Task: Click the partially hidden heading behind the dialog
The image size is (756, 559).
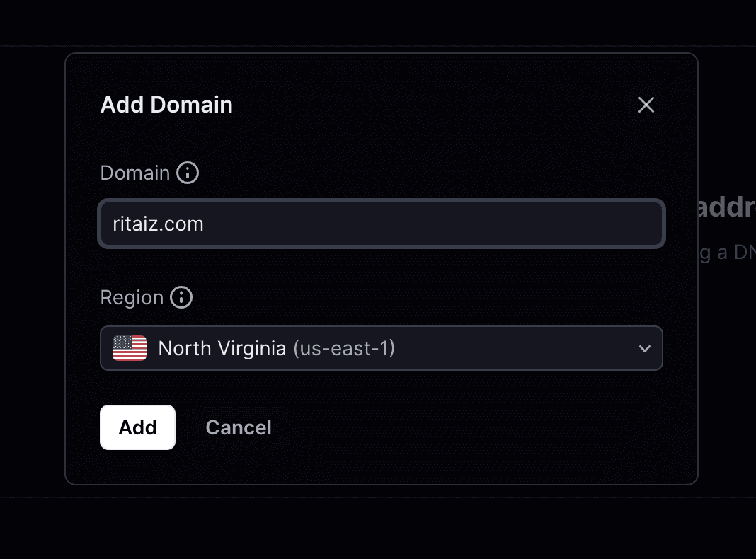Action: pos(726,208)
